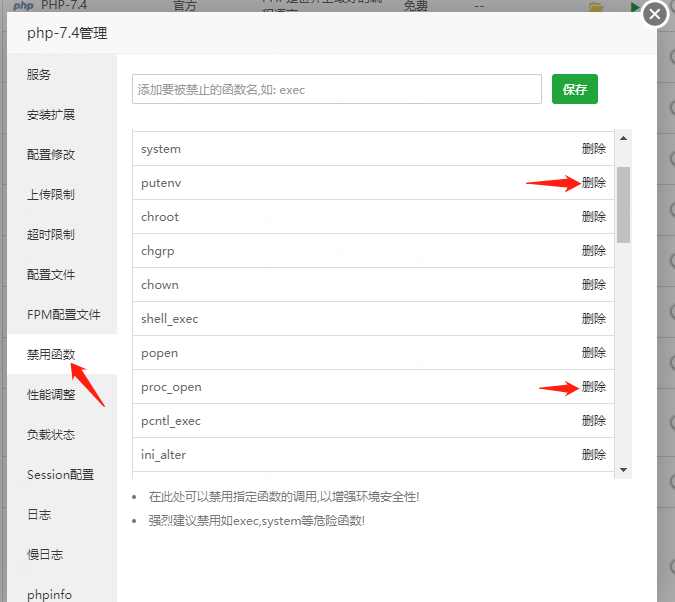675x602 pixels.
Task: Remove shell_exec from the list
Action: click(x=593, y=319)
